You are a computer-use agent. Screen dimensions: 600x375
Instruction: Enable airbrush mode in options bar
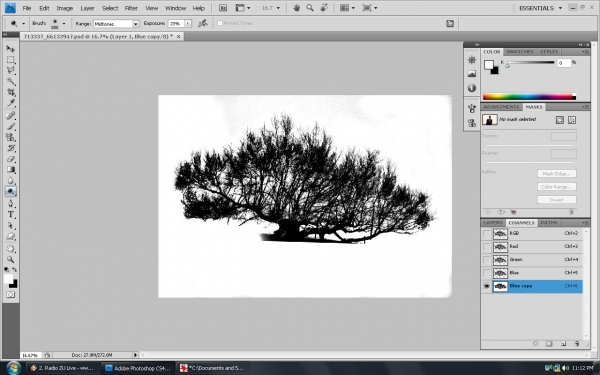coord(202,23)
